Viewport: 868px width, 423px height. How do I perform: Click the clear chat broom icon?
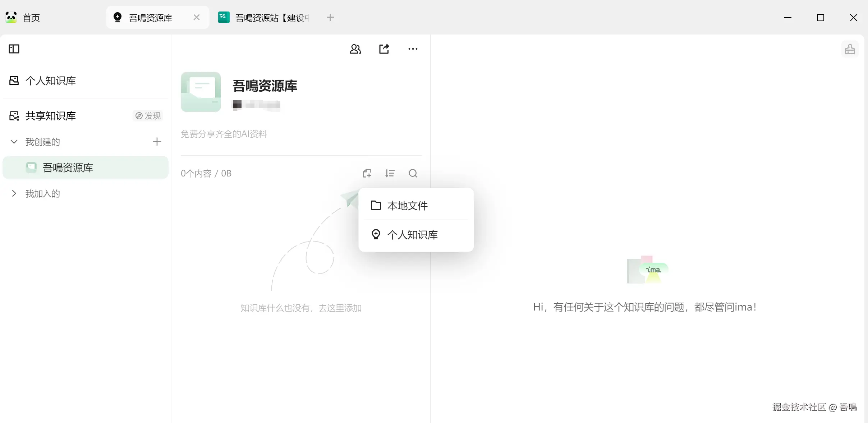[850, 49]
